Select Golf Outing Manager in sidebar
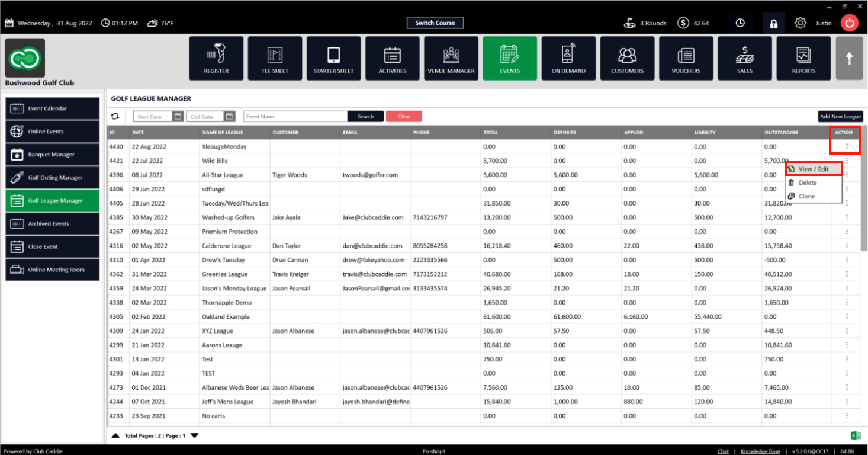Screen dimensions: 868x455 [53, 178]
